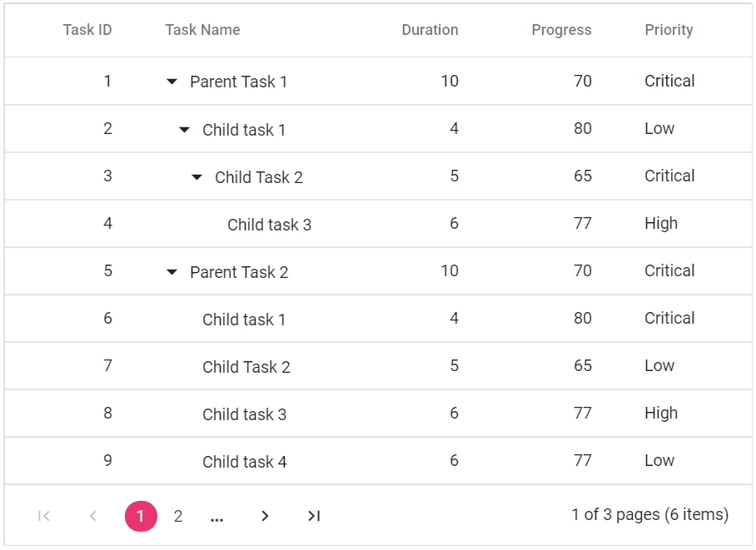This screenshot has height=550, width=756.
Task: Click the triangle icon next to Child Task 2
Action: (196, 176)
